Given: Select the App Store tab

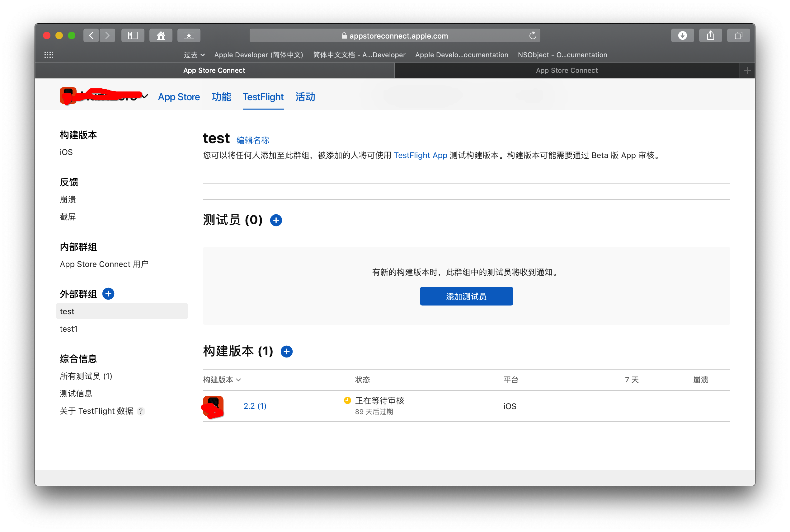Looking at the screenshot, I should point(179,97).
